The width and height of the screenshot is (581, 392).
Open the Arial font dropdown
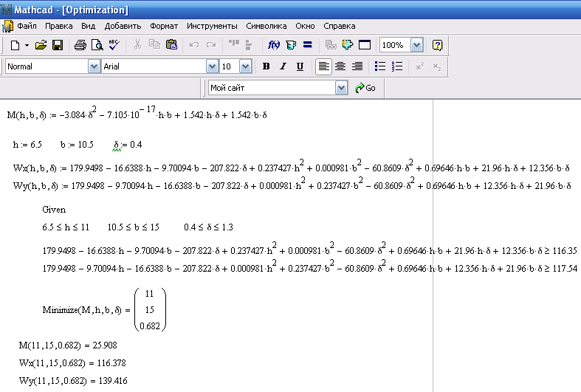[212, 66]
